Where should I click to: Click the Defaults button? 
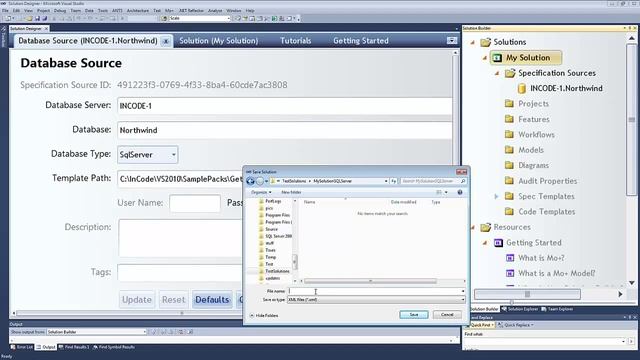point(212,300)
